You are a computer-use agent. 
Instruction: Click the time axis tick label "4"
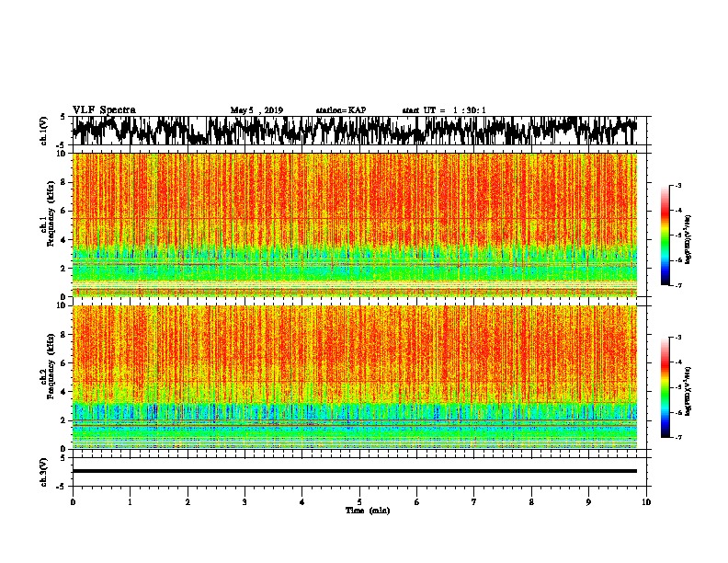(302, 502)
